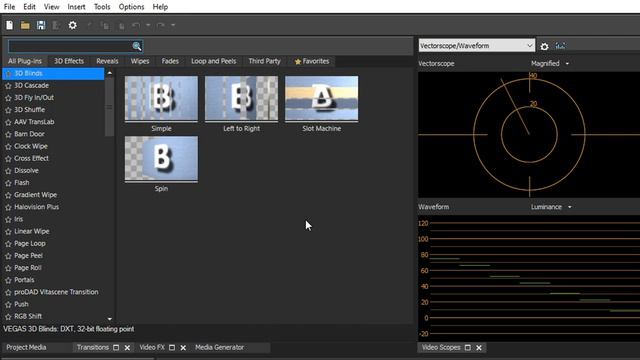Mark Flash as favorite with its star
Image resolution: width=640 pixels, height=360 pixels.
click(8, 183)
